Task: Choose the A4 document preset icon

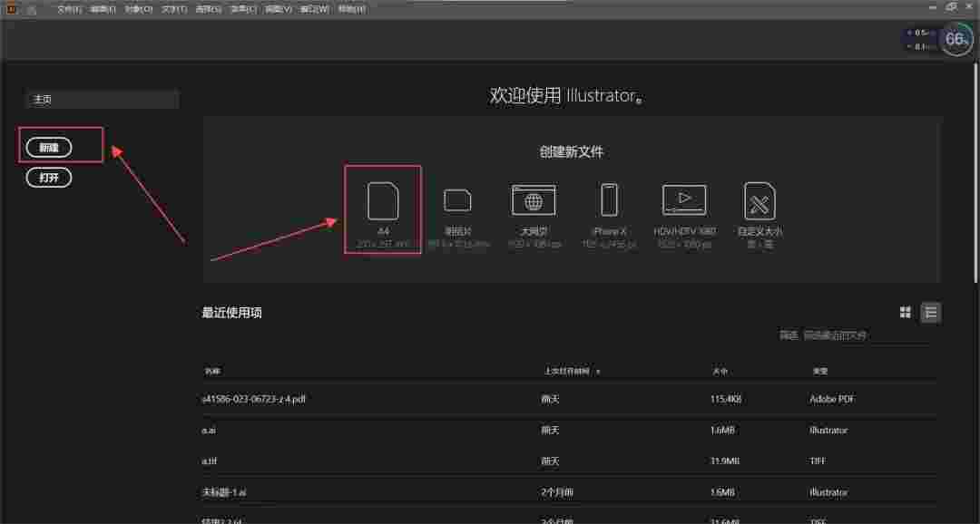Action: pos(383,201)
